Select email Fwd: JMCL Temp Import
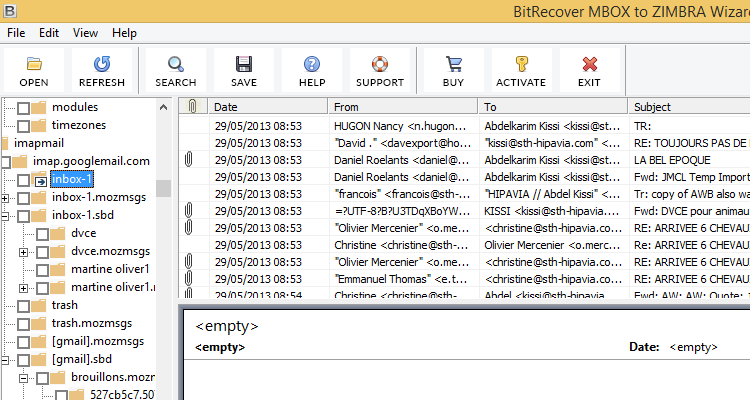 tap(691, 177)
